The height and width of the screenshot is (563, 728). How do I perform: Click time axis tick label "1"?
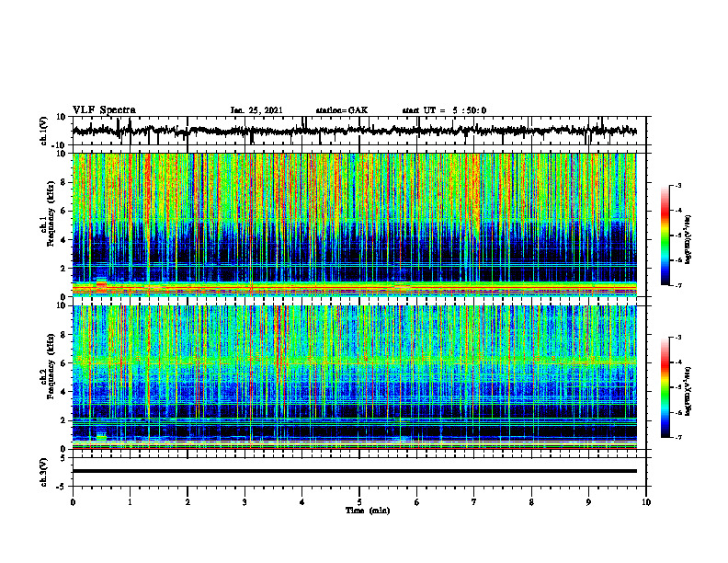(130, 502)
